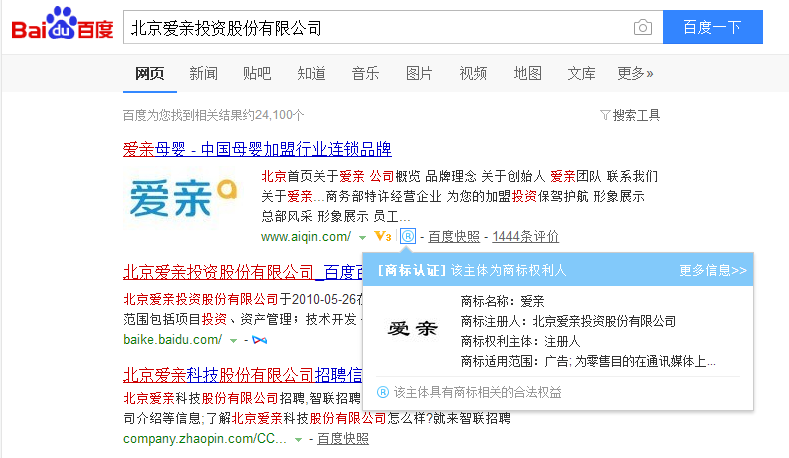Image resolution: width=789 pixels, height=458 pixels.
Task: Switch to the 知道 tab
Action: [x=311, y=73]
